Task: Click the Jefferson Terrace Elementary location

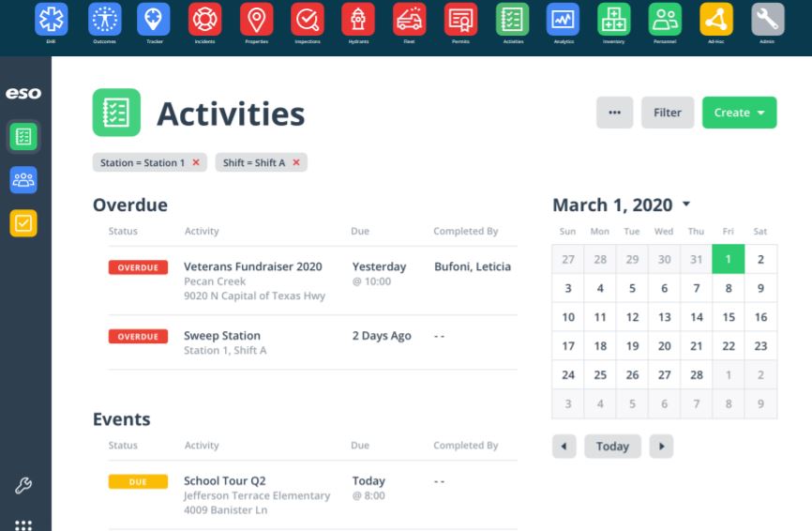Action: pos(256,495)
